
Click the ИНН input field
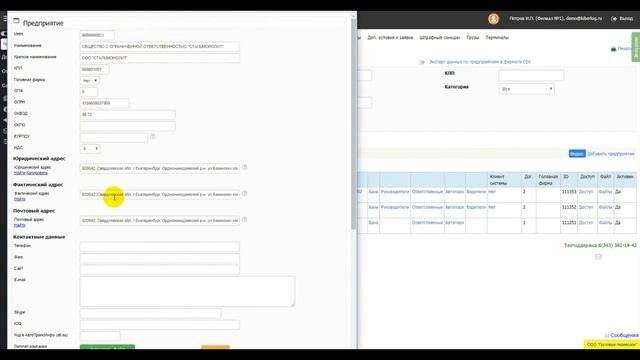97,35
